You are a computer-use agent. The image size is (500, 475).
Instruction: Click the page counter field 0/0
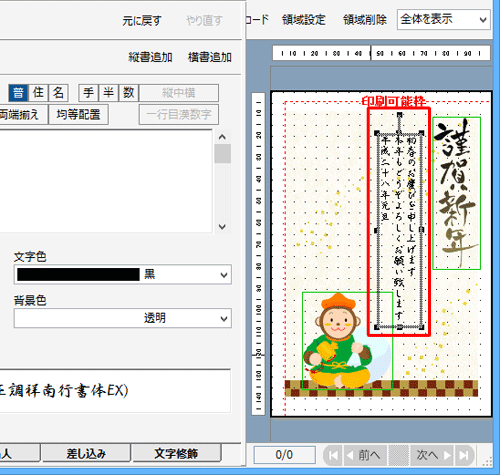tap(284, 455)
